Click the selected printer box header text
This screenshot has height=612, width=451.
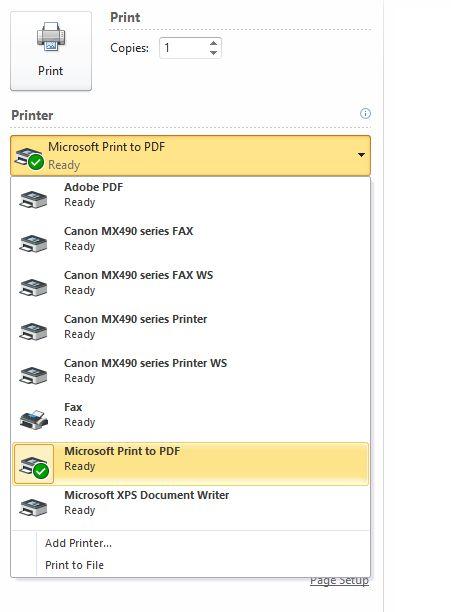tap(107, 147)
